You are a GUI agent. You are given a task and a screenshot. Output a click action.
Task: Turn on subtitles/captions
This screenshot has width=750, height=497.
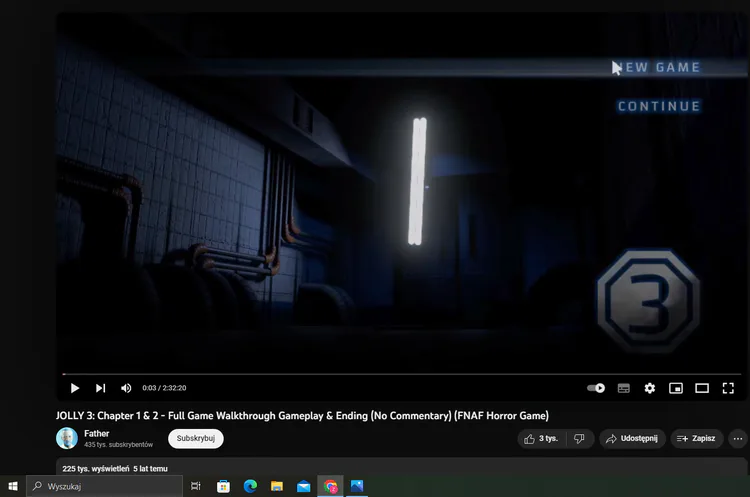pyautogui.click(x=624, y=388)
